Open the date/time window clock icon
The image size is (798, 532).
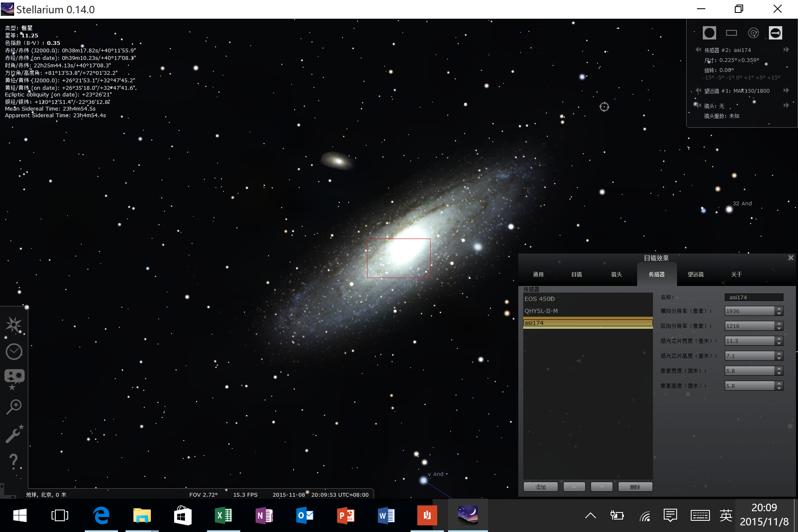[14, 352]
